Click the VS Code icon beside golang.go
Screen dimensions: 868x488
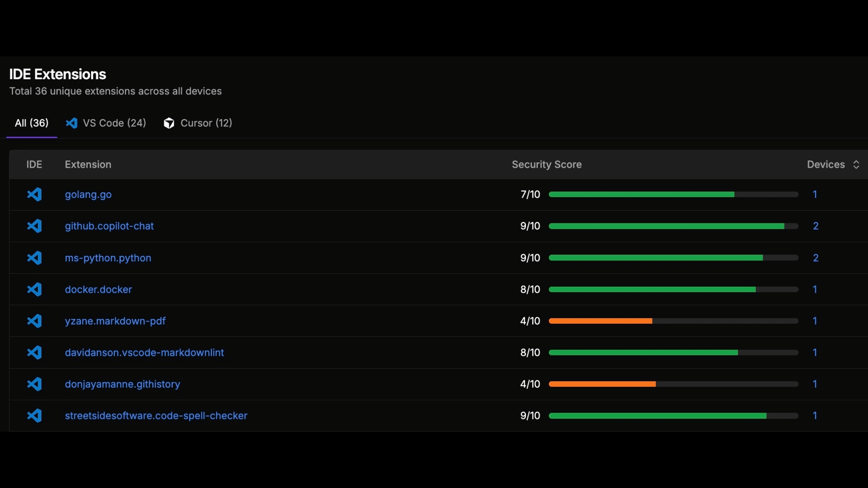(x=34, y=194)
